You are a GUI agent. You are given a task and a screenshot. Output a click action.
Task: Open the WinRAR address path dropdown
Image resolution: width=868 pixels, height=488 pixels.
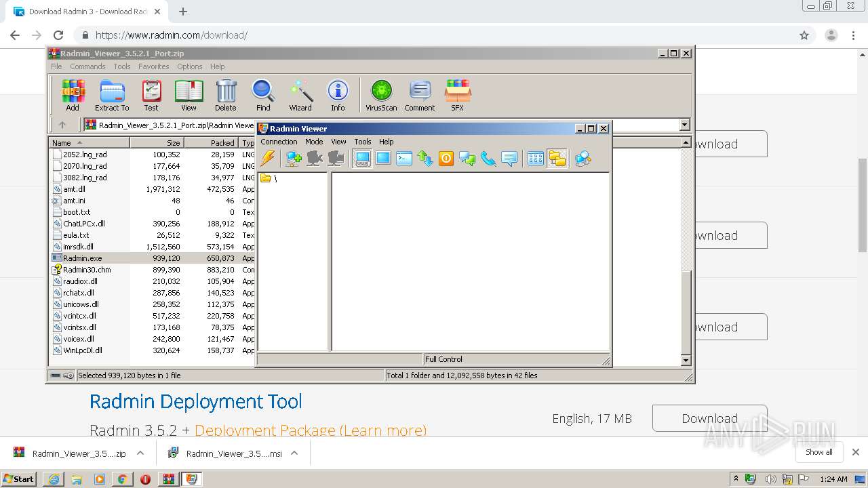click(x=684, y=125)
